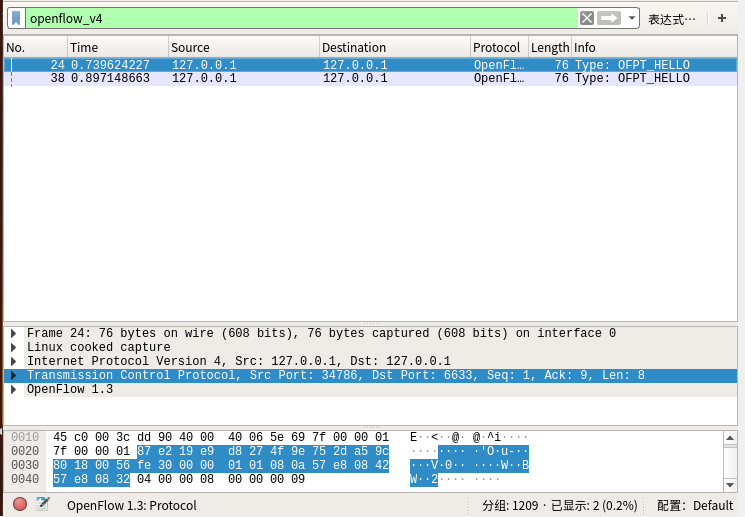Select the Internet Protocol Version 4 line
Viewport: 745px width, 517px height.
[x=371, y=361]
